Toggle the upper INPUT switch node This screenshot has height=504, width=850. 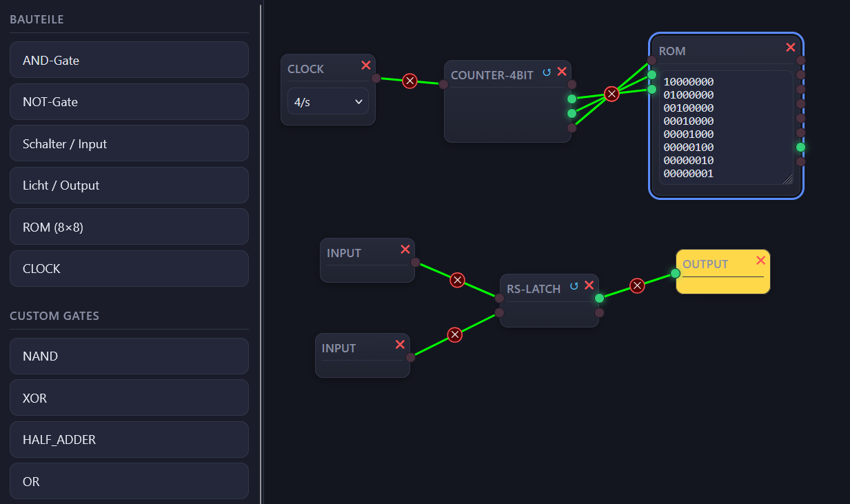367,261
